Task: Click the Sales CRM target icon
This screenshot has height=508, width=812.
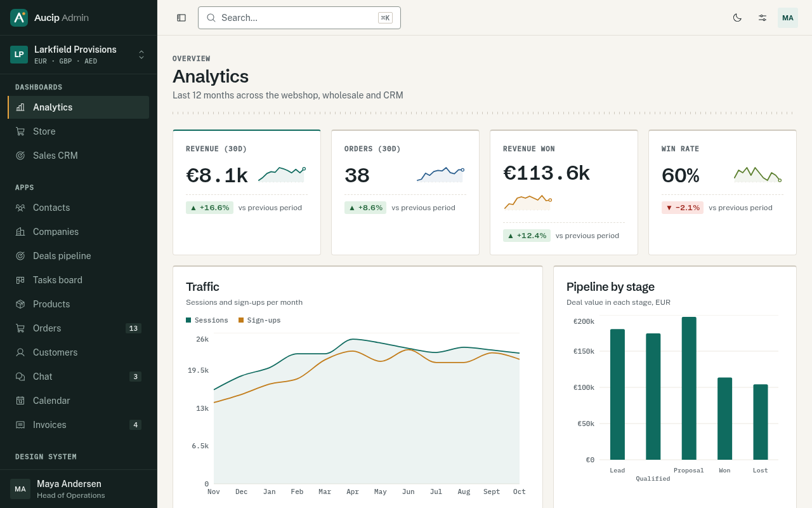Action: pos(20,156)
